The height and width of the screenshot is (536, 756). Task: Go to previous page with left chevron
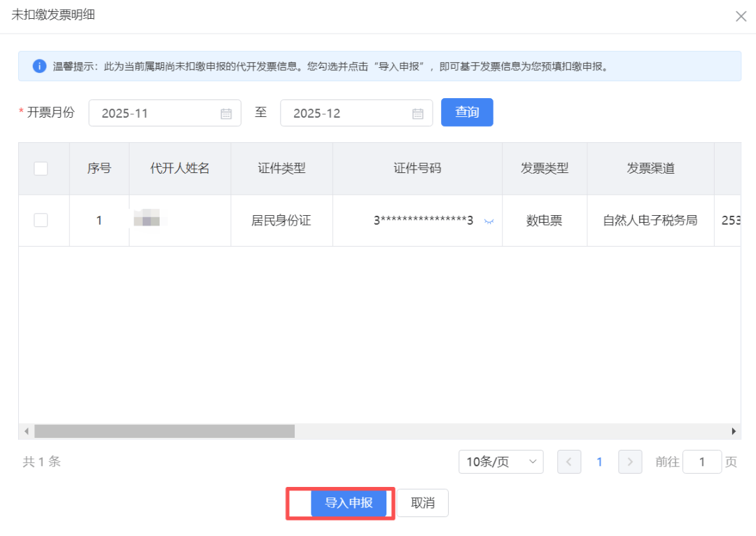tap(568, 462)
